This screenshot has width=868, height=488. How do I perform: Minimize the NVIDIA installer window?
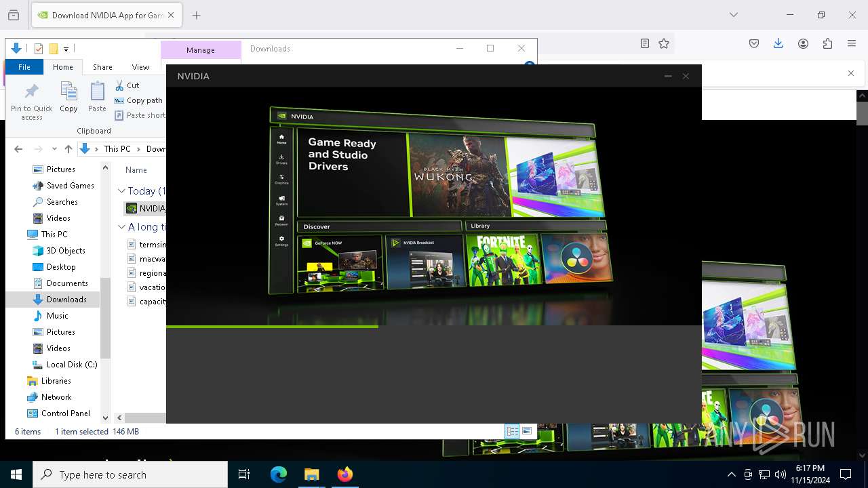(x=668, y=76)
